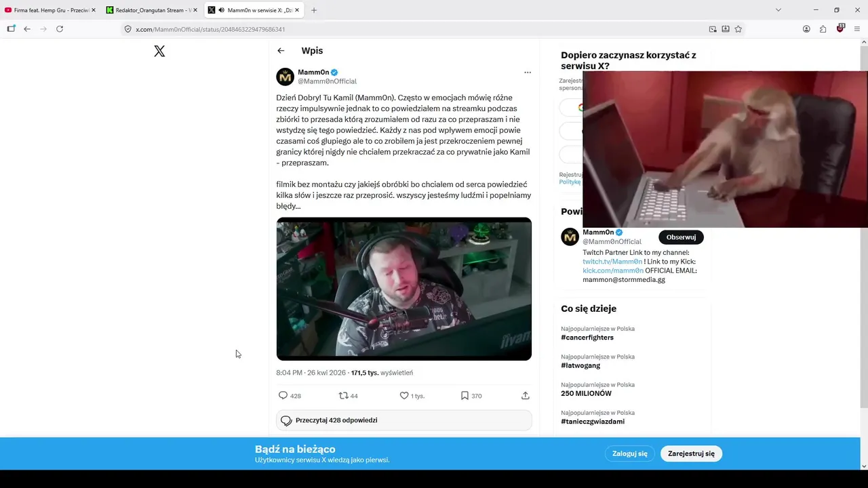Click the workspace icon left of back arrow
This screenshot has height=488, width=868.
(11, 29)
